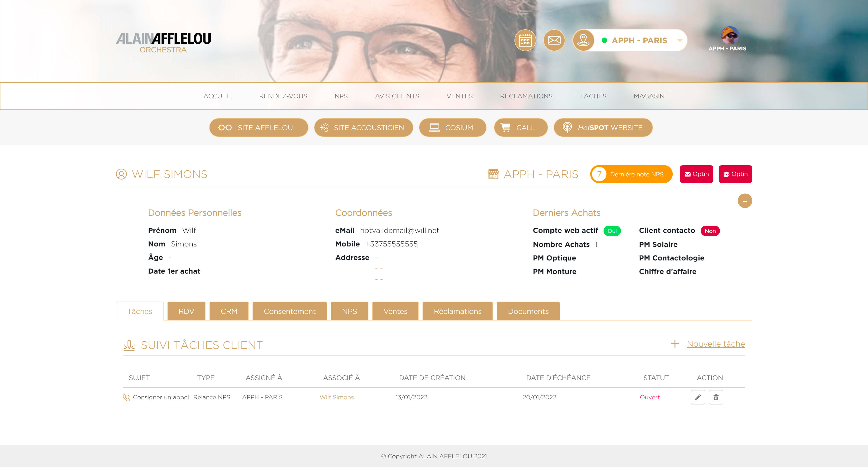Click the profile icon beside WILF SIMONS

[x=121, y=174]
